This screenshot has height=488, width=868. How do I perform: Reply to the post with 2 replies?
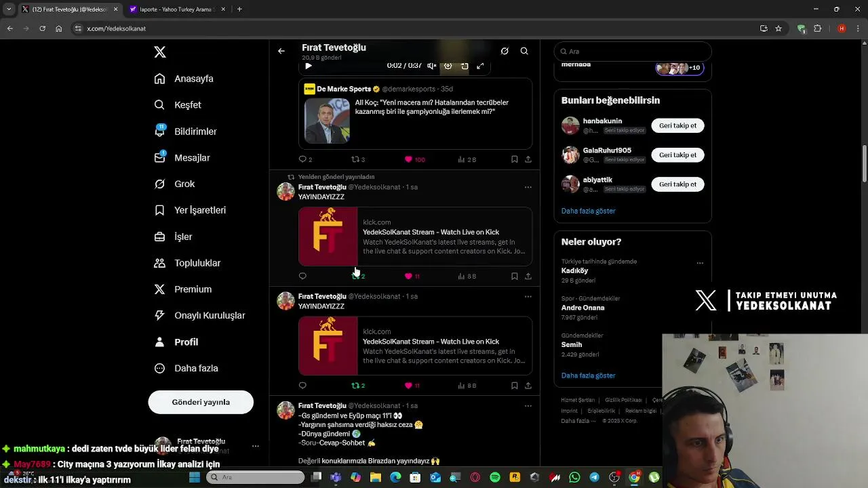tap(305, 159)
